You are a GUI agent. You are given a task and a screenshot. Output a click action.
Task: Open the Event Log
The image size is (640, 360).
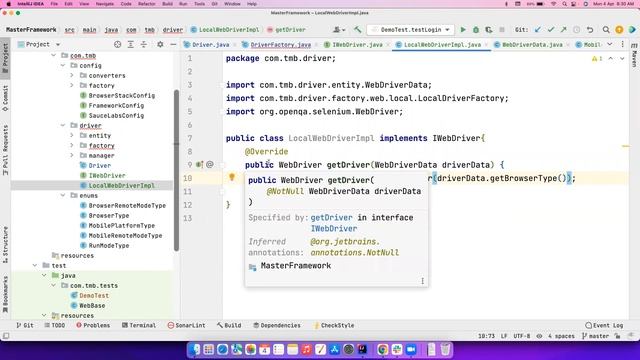(x=604, y=325)
